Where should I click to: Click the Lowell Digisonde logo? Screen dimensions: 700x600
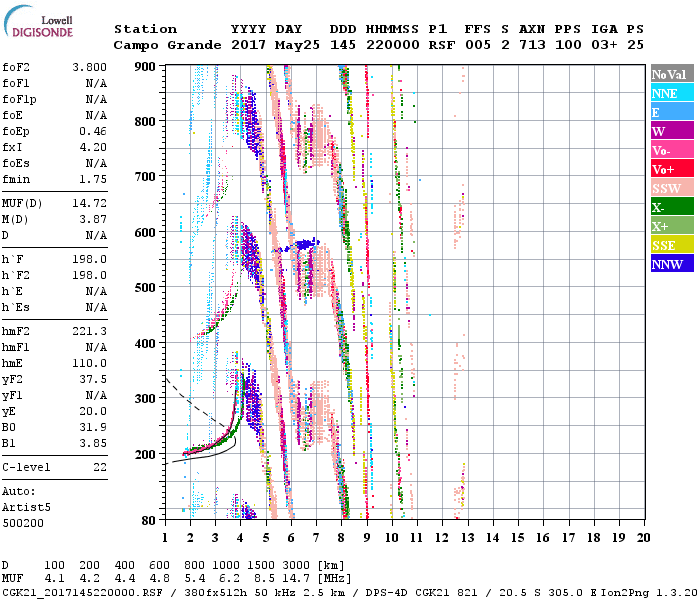38,22
